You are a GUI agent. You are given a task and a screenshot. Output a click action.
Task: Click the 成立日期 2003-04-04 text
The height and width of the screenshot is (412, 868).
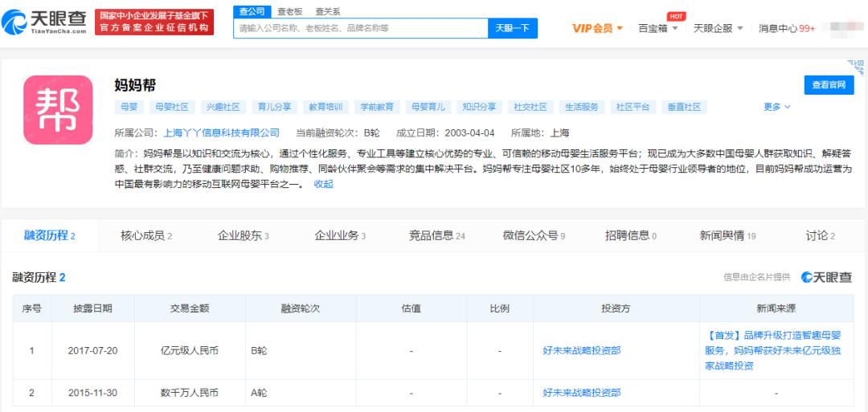tap(445, 133)
